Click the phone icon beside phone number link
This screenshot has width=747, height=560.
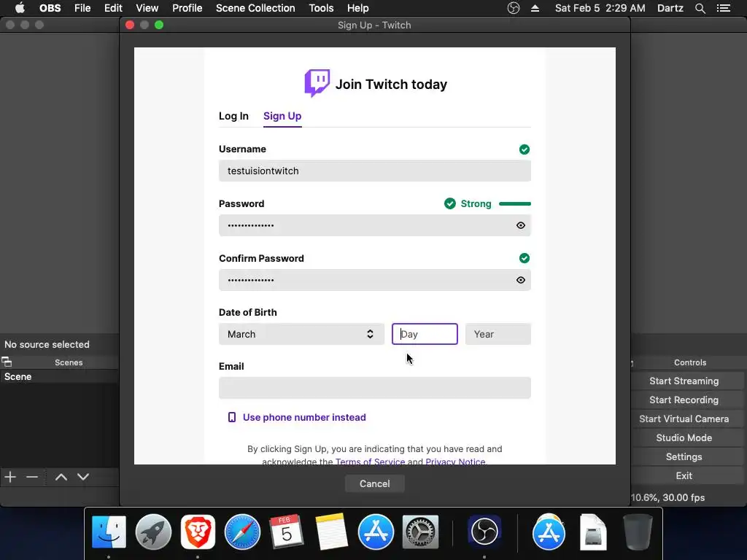[231, 418]
